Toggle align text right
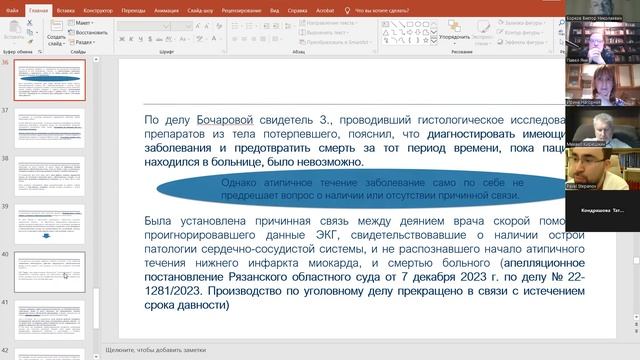Screen dimensions: 640x360 pos(253,39)
